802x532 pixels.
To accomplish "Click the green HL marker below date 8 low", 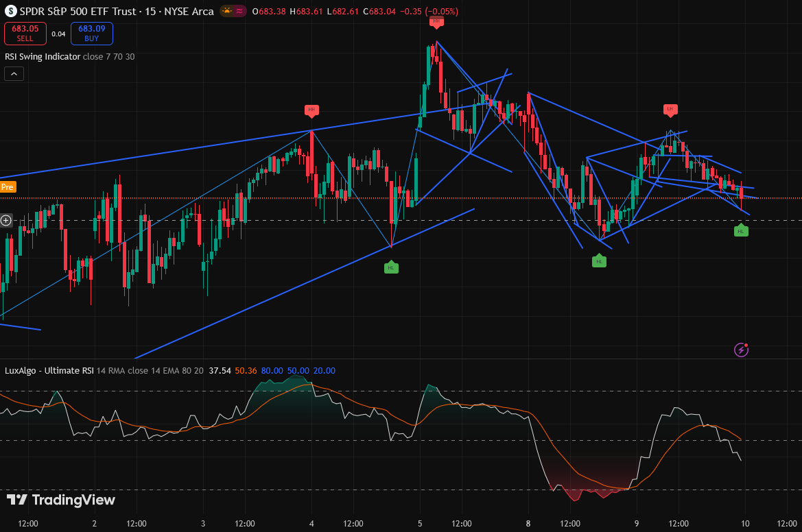I will pos(599,261).
